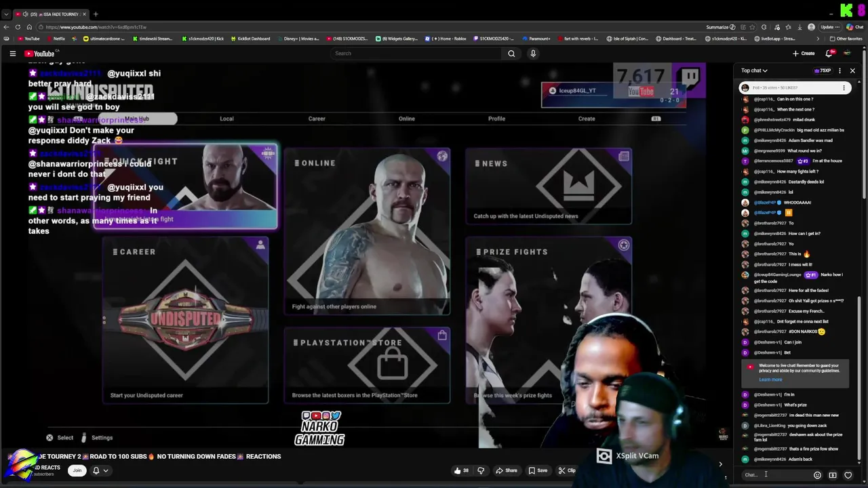Go back in the browser

[x=6, y=27]
